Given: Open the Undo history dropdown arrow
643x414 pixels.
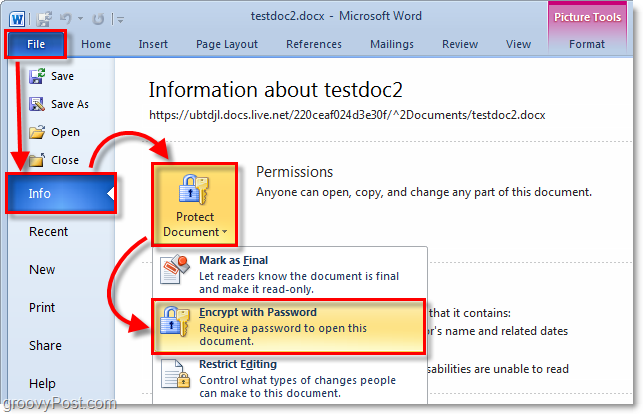Looking at the screenshot, I should click(80, 19).
